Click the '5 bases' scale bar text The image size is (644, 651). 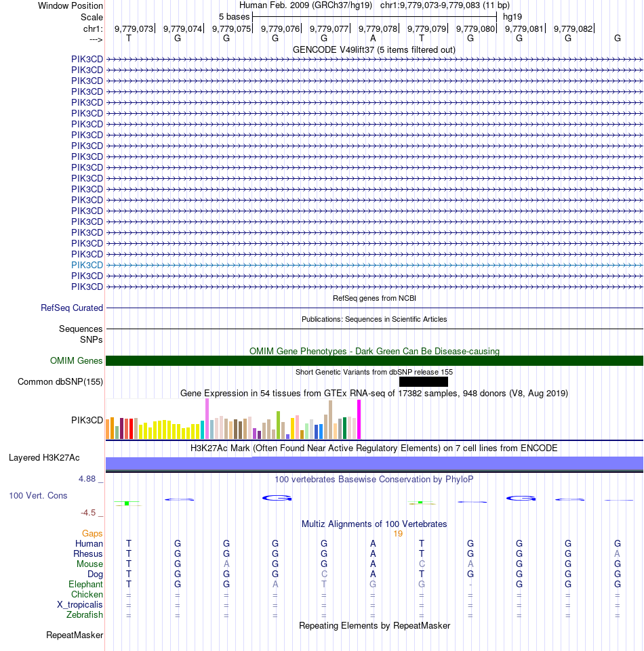point(235,17)
